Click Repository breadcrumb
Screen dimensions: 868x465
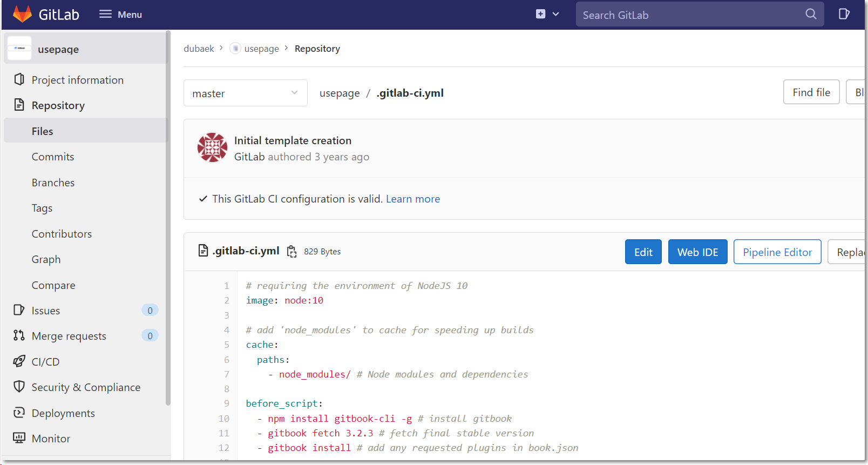(x=317, y=49)
